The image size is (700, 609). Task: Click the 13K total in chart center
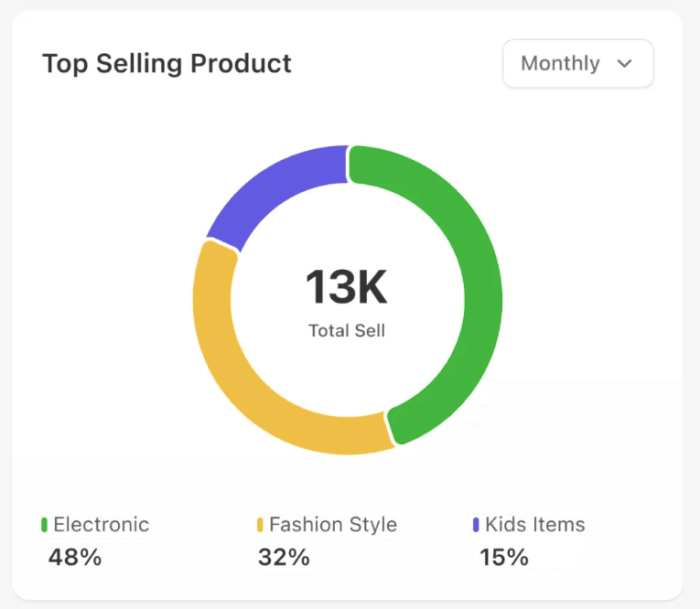click(347, 287)
